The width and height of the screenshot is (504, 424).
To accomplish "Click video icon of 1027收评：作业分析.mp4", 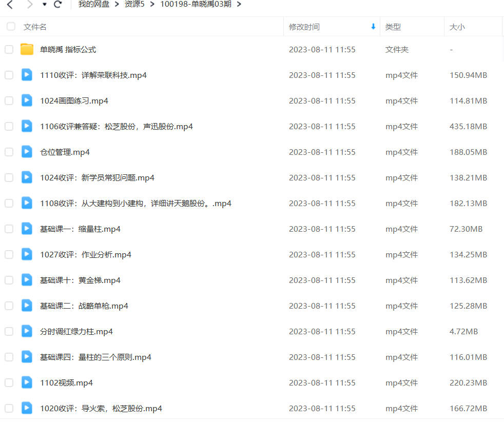I will pyautogui.click(x=27, y=254).
